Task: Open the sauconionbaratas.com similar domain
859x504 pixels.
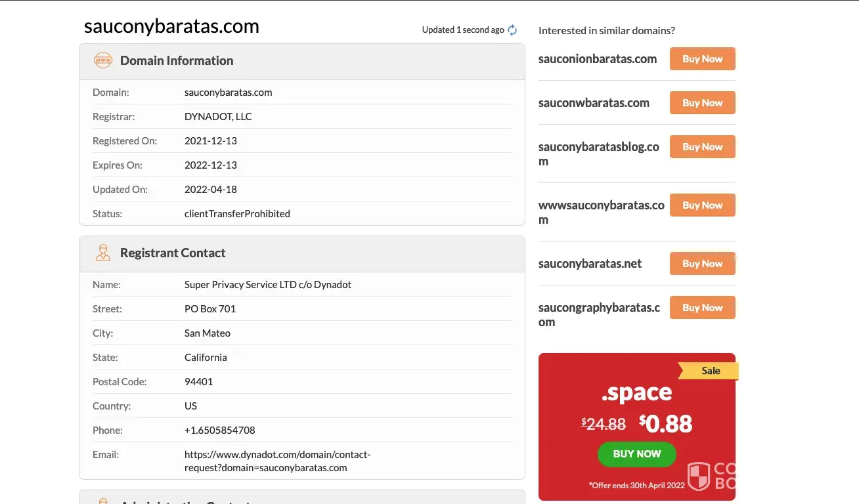Action: pos(598,59)
